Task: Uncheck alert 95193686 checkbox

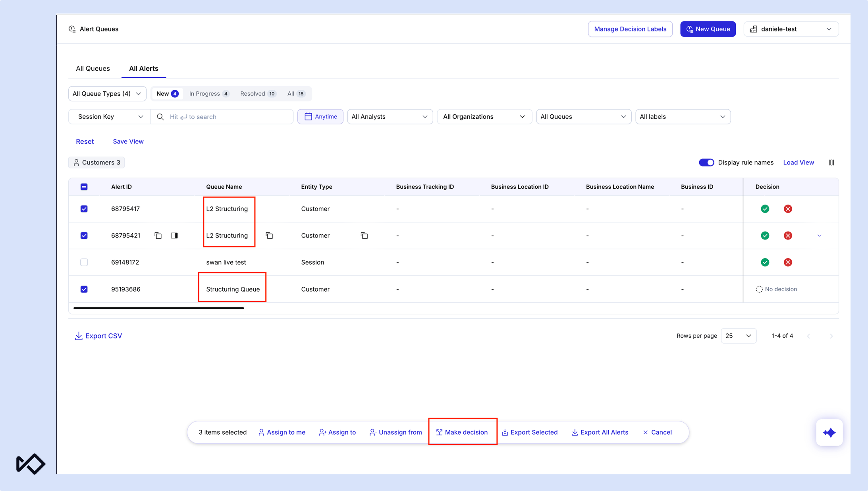Action: [84, 289]
